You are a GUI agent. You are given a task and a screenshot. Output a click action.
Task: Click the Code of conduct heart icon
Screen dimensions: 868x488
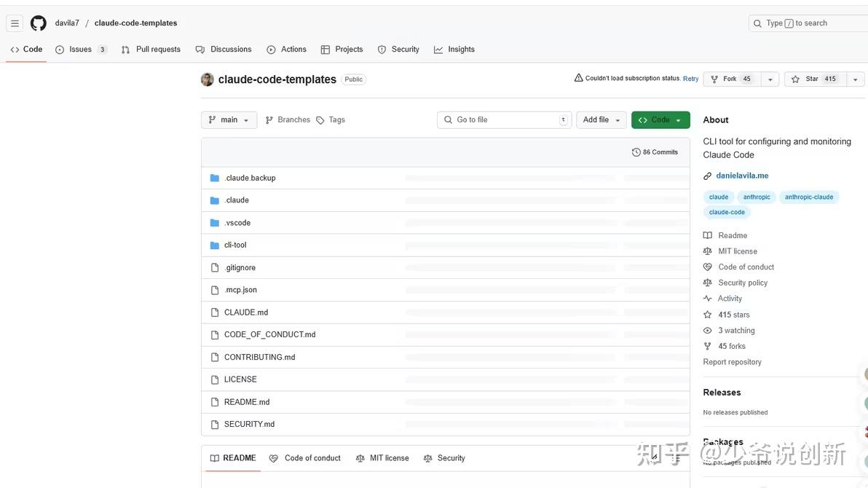pos(708,267)
